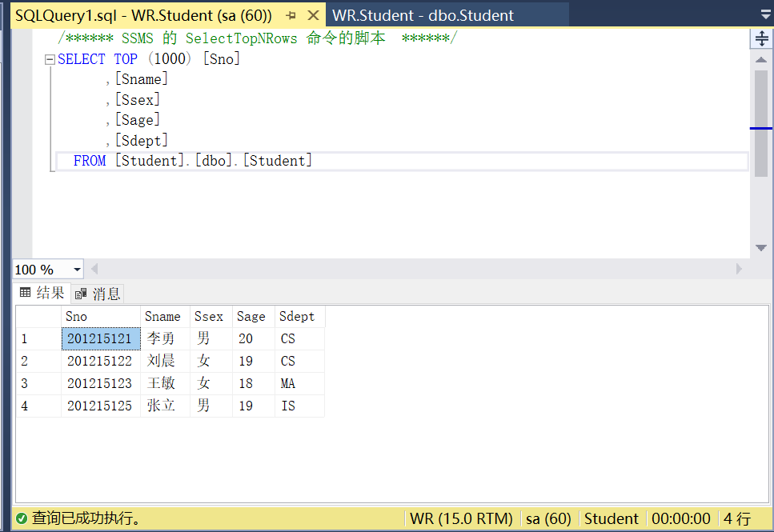Click the query success status icon

coord(22,518)
